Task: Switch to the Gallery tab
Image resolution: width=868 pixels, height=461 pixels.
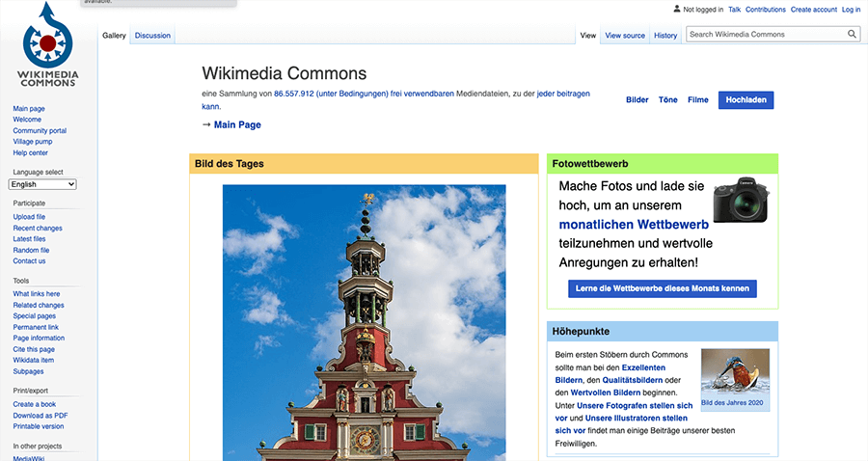Action: point(114,36)
